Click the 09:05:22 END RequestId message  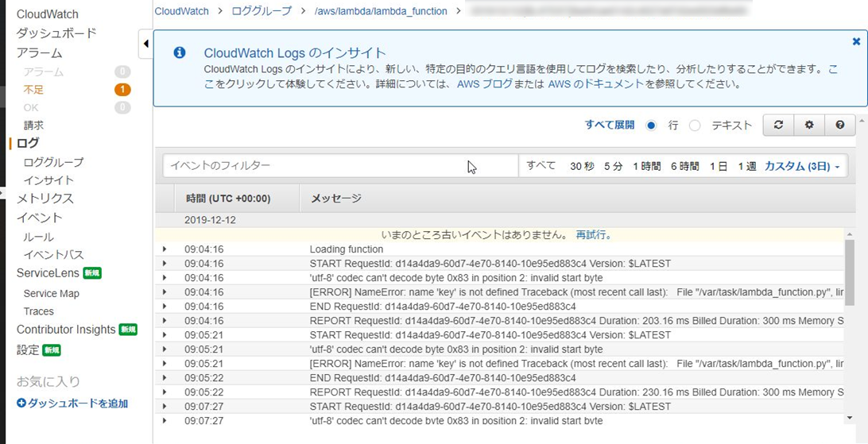443,378
